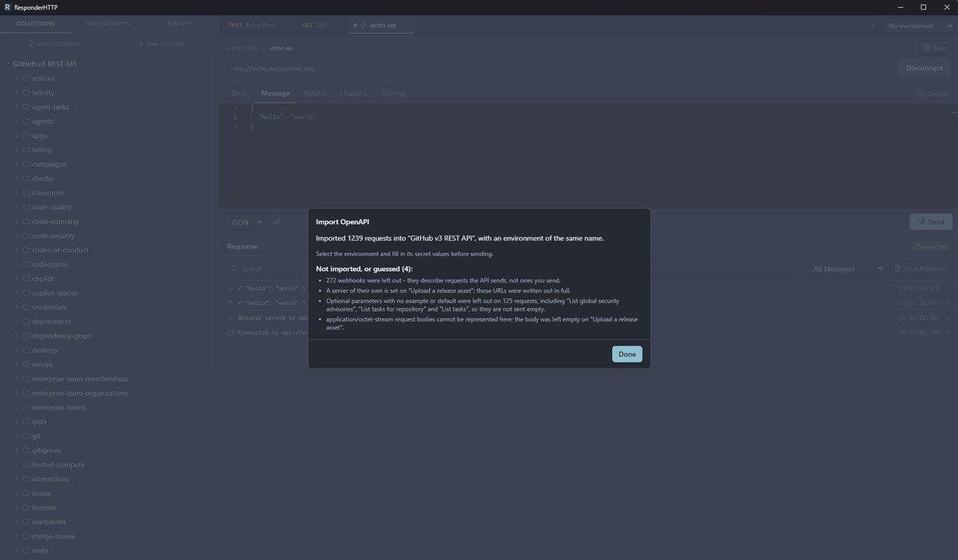Open the No environment selector

pos(919,26)
